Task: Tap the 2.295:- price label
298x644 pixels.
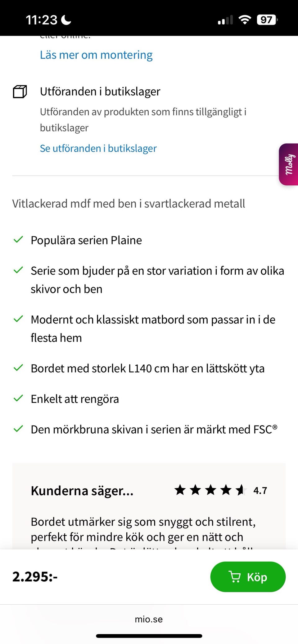Action: 35,577
